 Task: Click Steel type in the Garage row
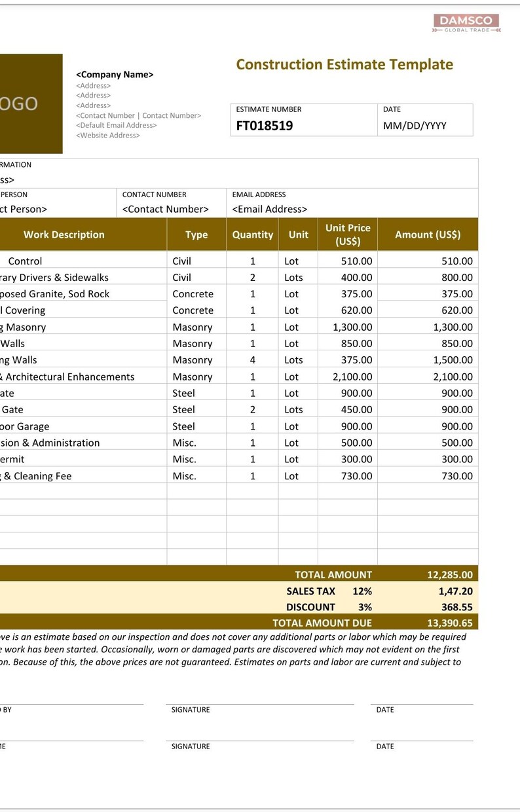[x=184, y=426]
